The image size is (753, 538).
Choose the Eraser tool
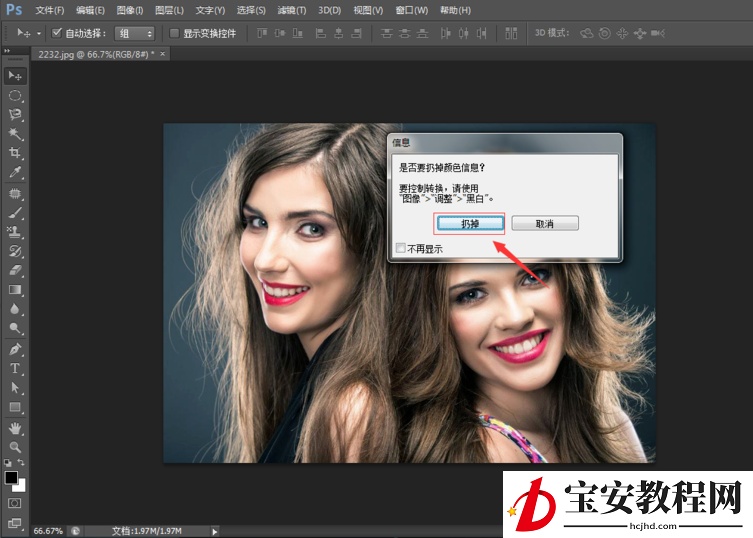pyautogui.click(x=15, y=270)
